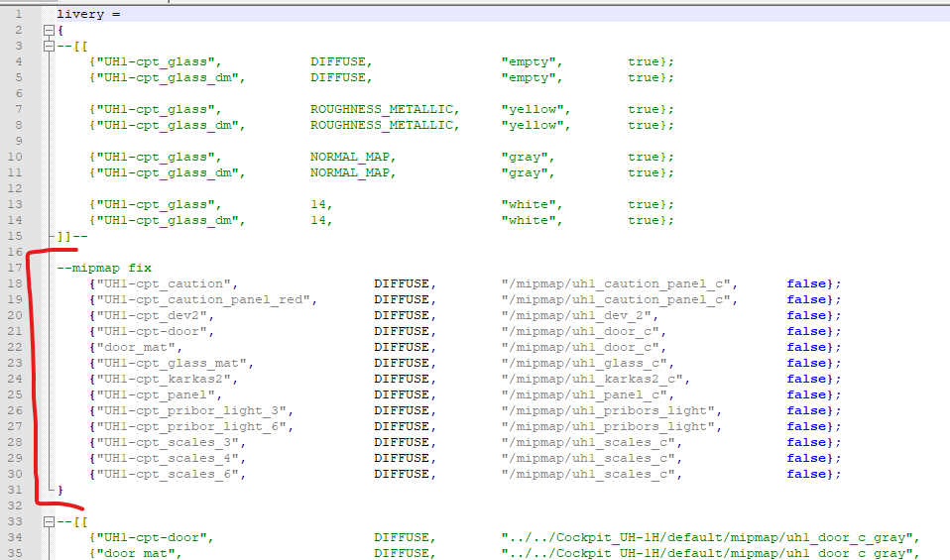The height and width of the screenshot is (560, 950).
Task: Collapse the comment block fold on line 3
Action: (x=49, y=46)
